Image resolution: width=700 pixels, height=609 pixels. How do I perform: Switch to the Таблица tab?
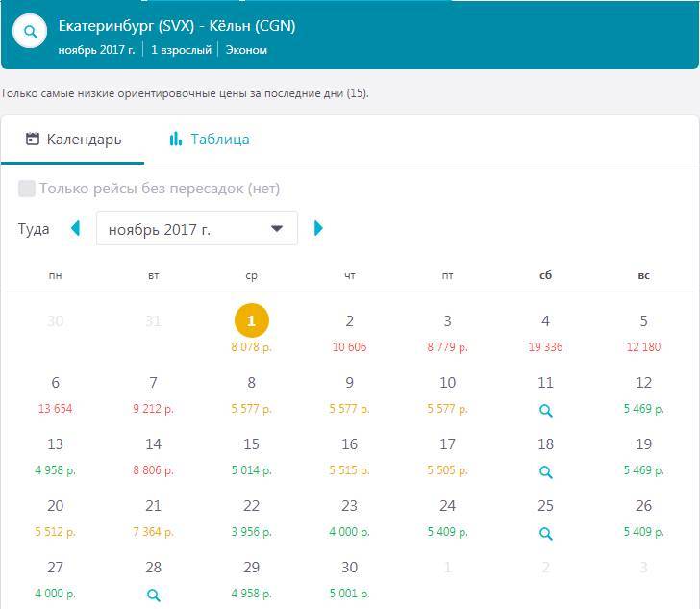click(x=219, y=139)
